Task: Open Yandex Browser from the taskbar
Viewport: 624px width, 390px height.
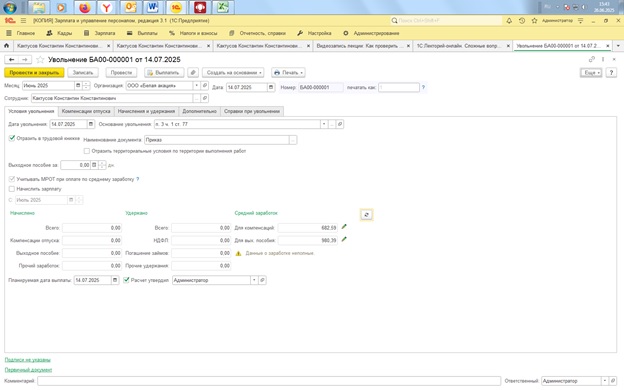Action: [x=107, y=7]
